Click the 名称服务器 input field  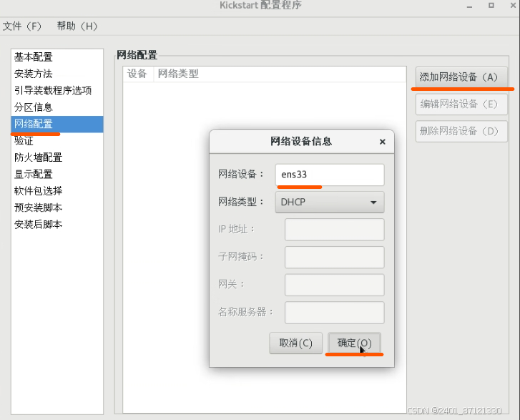click(x=334, y=313)
